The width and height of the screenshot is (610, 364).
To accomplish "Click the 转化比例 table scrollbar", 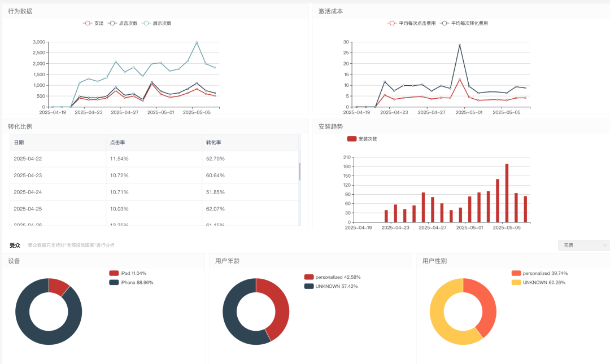I will (x=299, y=172).
